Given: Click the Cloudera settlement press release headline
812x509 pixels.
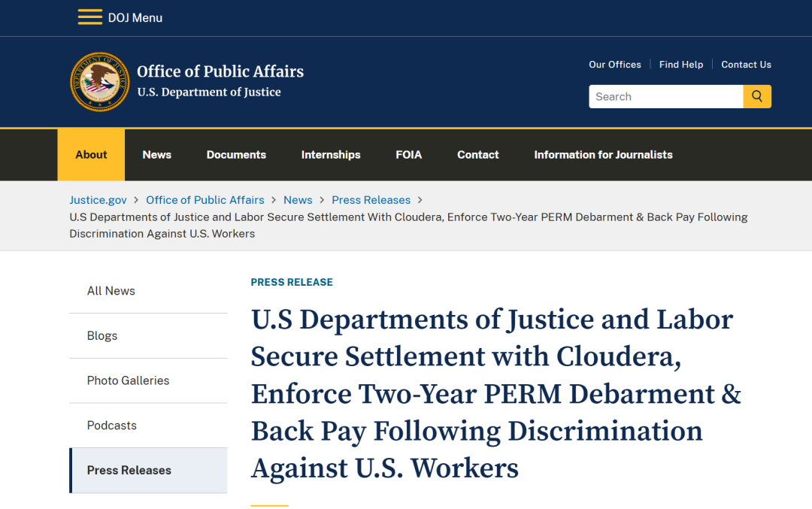Looking at the screenshot, I should [496, 393].
